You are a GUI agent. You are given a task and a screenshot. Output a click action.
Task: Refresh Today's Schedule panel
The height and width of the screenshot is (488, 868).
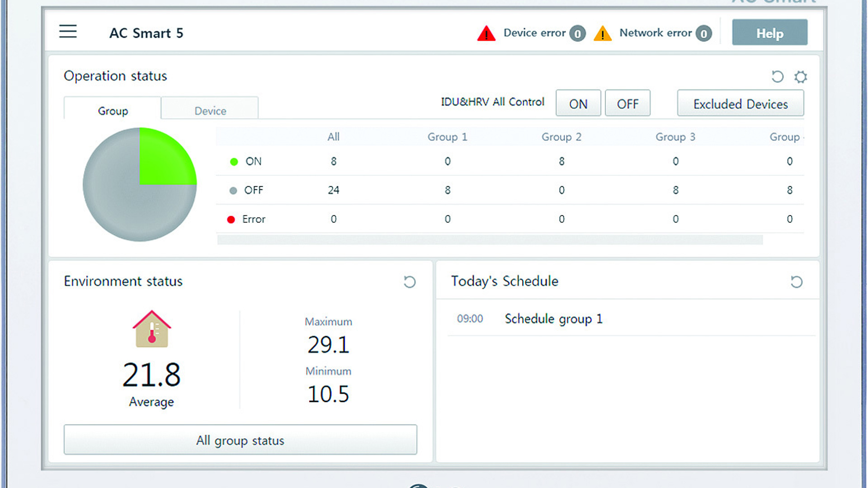[x=796, y=282]
